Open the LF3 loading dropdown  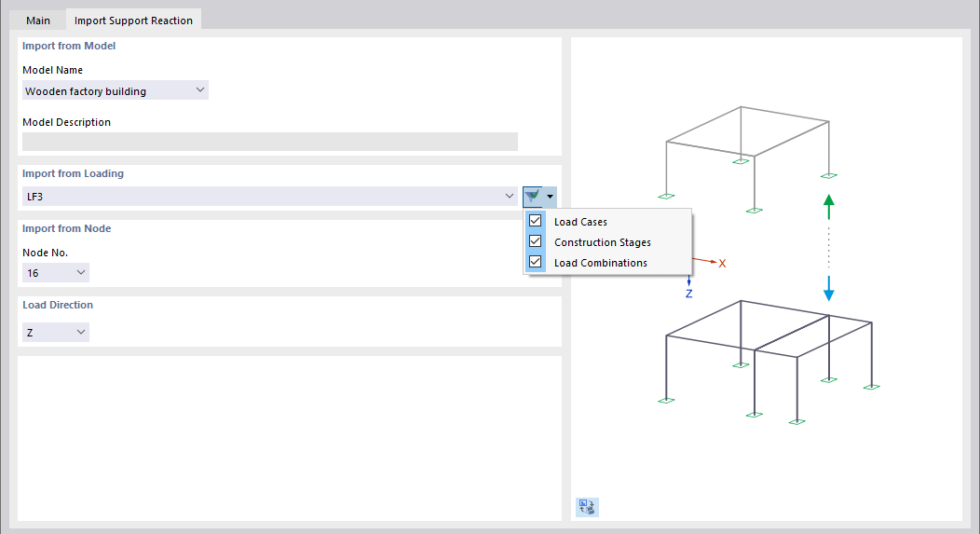tap(270, 197)
